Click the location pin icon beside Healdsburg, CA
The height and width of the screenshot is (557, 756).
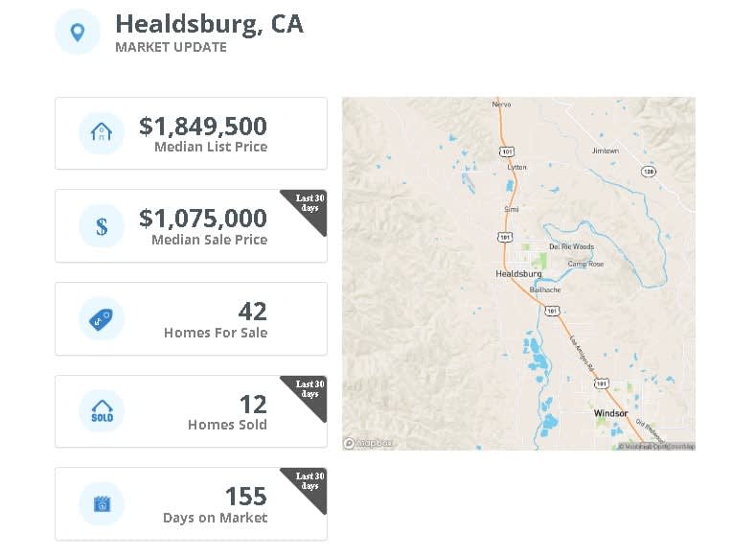78,32
